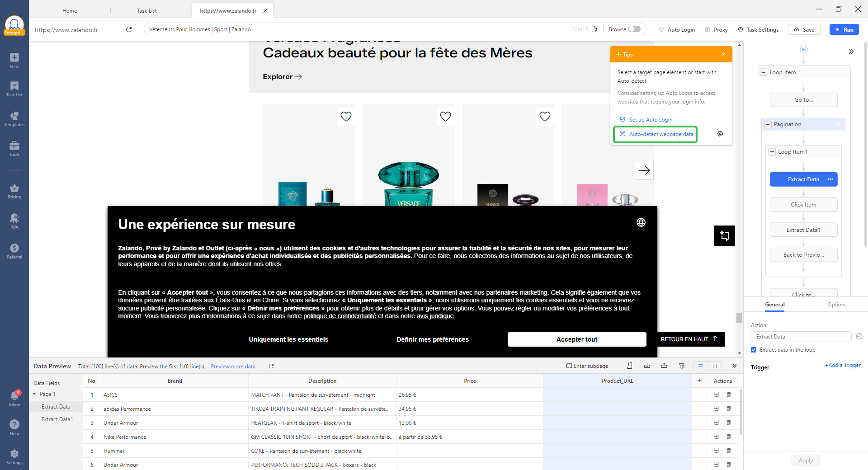Image resolution: width=868 pixels, height=470 pixels.
Task: Favorite the second product with heart icon
Action: [x=445, y=117]
